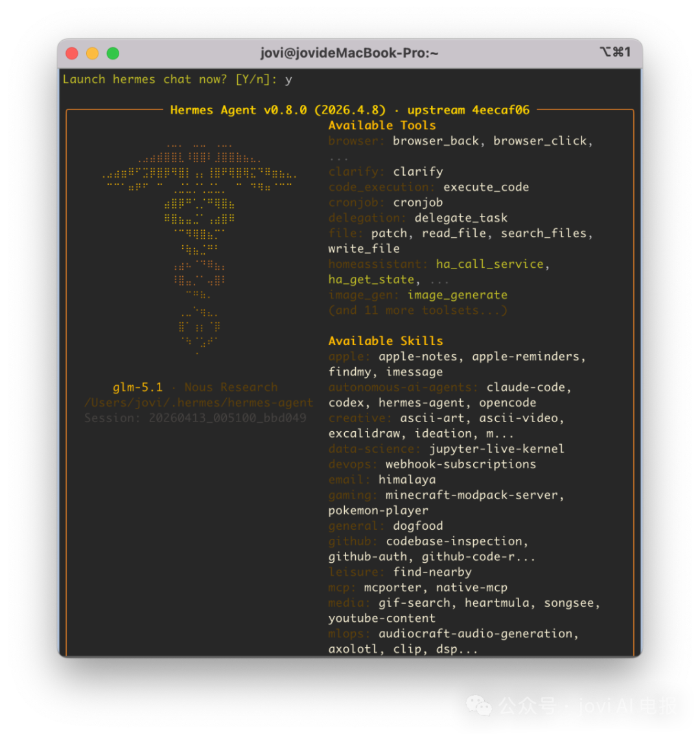Click the 'codex' skill
700x734 pixels.
coord(346,403)
